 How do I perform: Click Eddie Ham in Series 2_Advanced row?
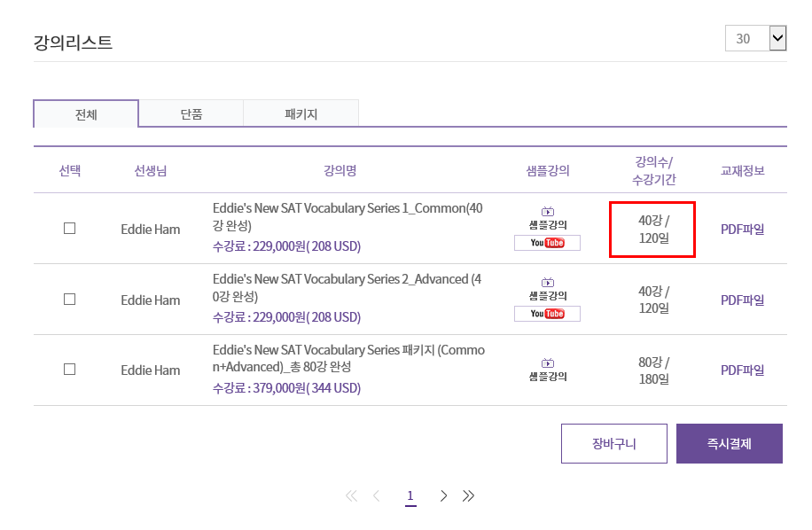click(150, 300)
